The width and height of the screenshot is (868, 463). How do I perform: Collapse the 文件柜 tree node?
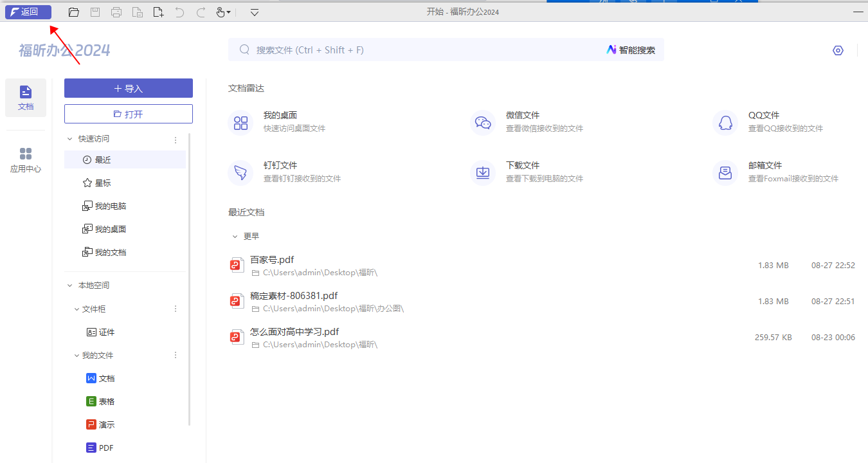click(x=77, y=309)
